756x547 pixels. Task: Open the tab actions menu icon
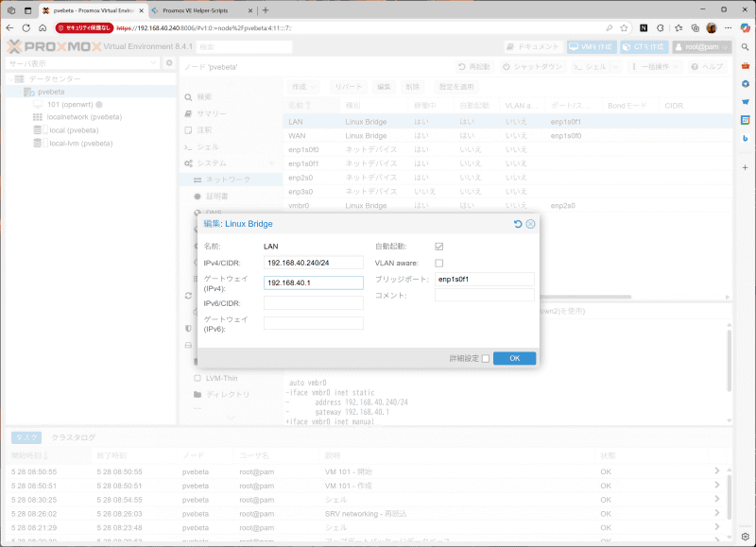pyautogui.click(x=28, y=10)
